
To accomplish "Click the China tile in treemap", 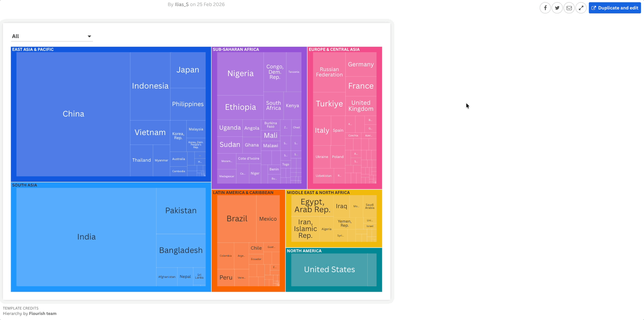I will 73,114.
